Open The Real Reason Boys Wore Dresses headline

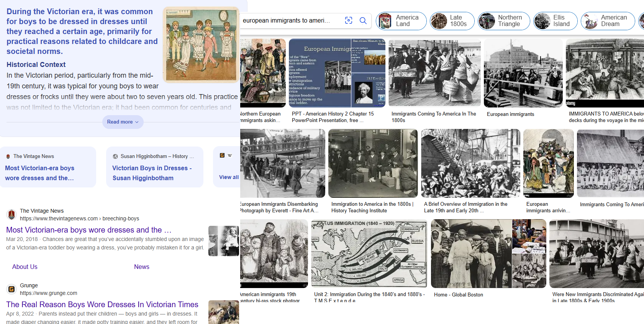[x=102, y=304]
